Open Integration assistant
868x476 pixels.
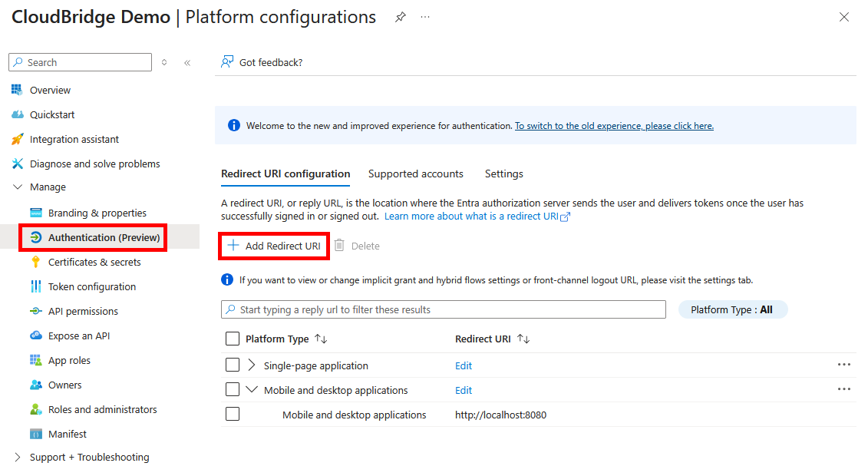[74, 140]
